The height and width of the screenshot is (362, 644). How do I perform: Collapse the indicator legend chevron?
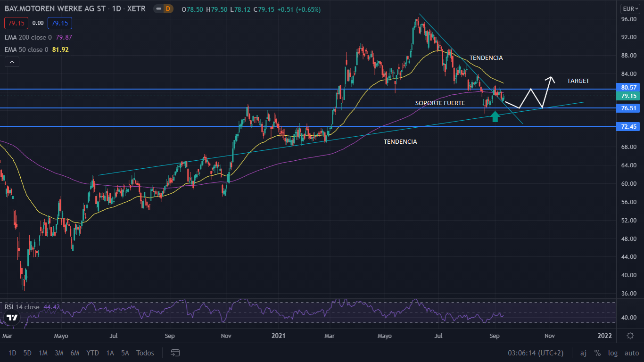tap(12, 62)
